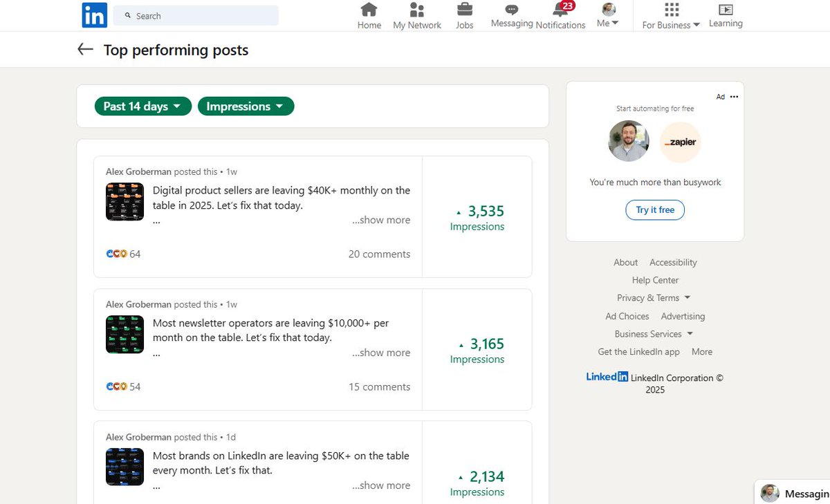Select the Jobs nav label
Viewport: 830px width, 504px height.
465,25
